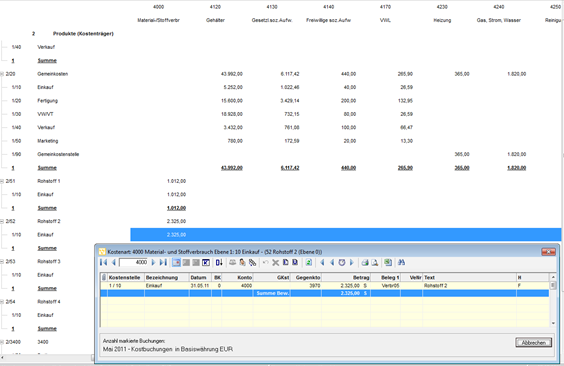The width and height of the screenshot is (564, 366).
Task: Collapse the 2/20 Gemeinkosten tree node
Action: pos(2,74)
